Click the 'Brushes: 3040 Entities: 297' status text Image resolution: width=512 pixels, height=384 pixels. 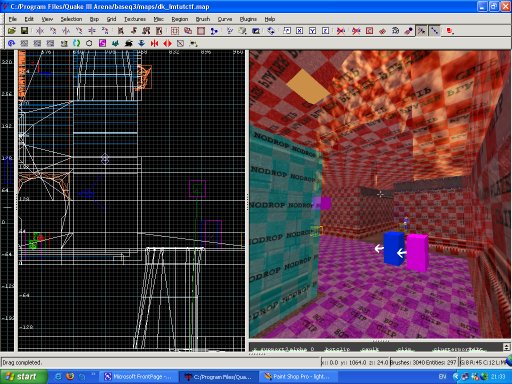point(423,362)
